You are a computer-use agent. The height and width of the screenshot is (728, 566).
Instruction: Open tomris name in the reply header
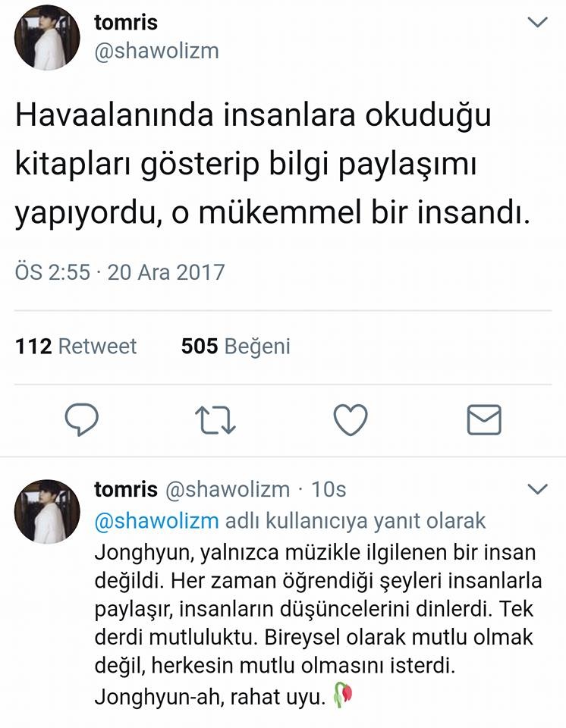(x=126, y=489)
